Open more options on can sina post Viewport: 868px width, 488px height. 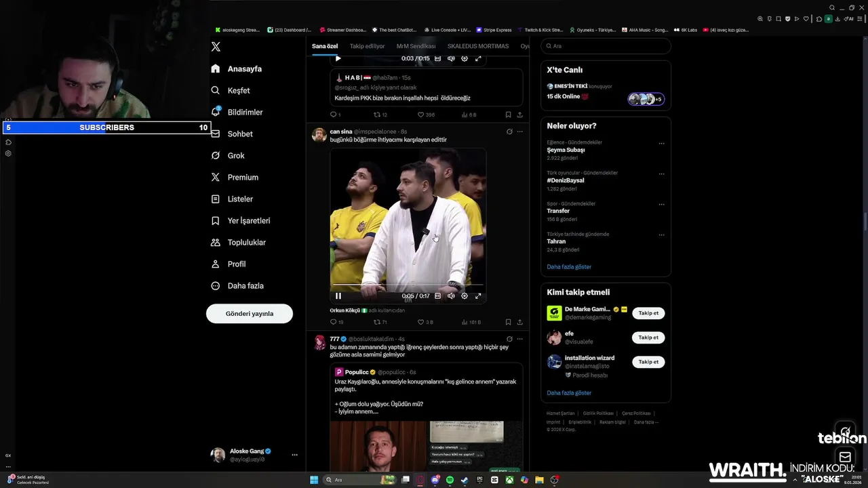pyautogui.click(x=520, y=131)
